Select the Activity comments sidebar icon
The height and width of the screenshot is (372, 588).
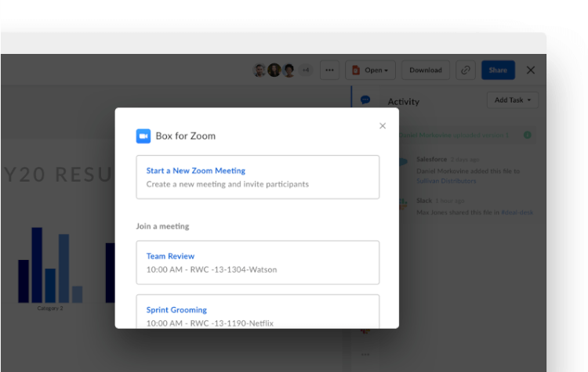[x=365, y=100]
